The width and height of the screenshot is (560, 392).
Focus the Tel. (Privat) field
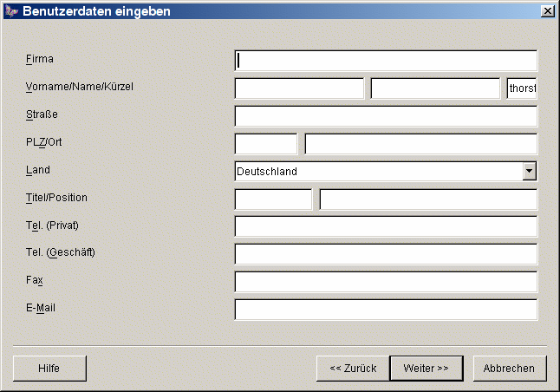386,227
